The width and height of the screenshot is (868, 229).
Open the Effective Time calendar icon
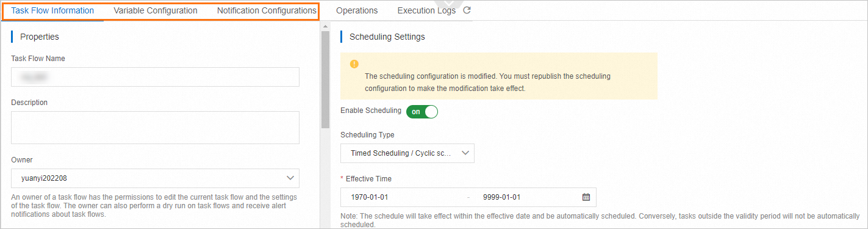pos(586,197)
